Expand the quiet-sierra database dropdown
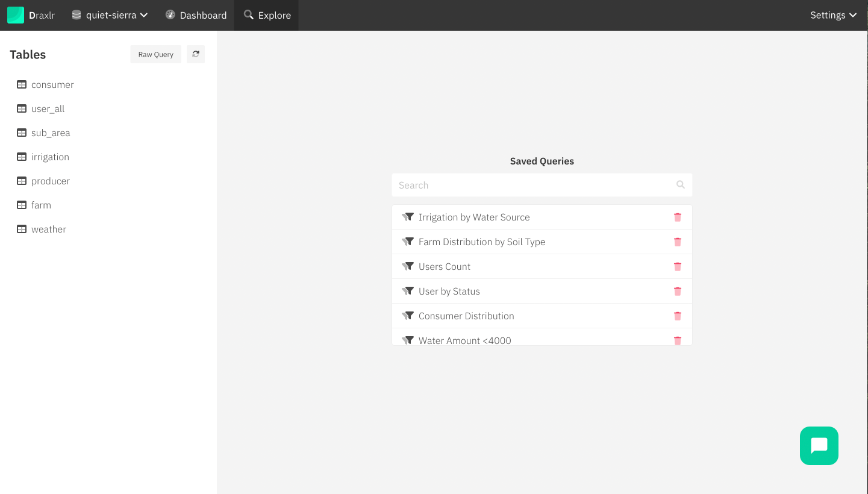This screenshot has height=494, width=868. click(x=110, y=15)
